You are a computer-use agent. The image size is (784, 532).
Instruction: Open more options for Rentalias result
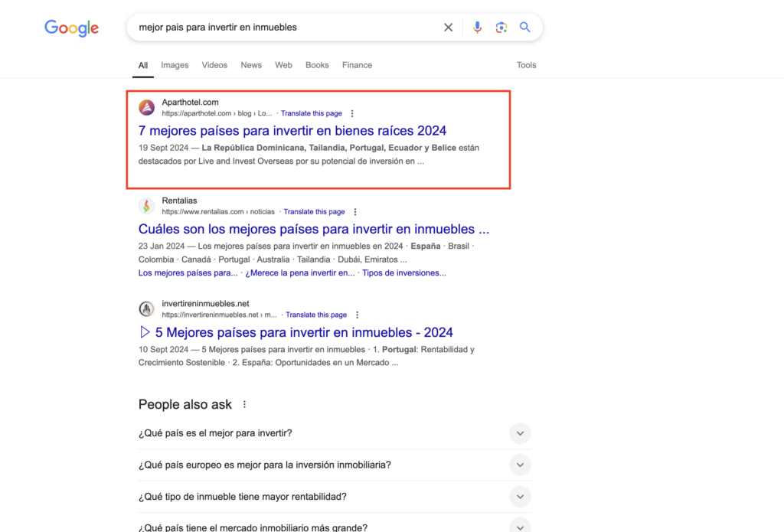pos(355,212)
